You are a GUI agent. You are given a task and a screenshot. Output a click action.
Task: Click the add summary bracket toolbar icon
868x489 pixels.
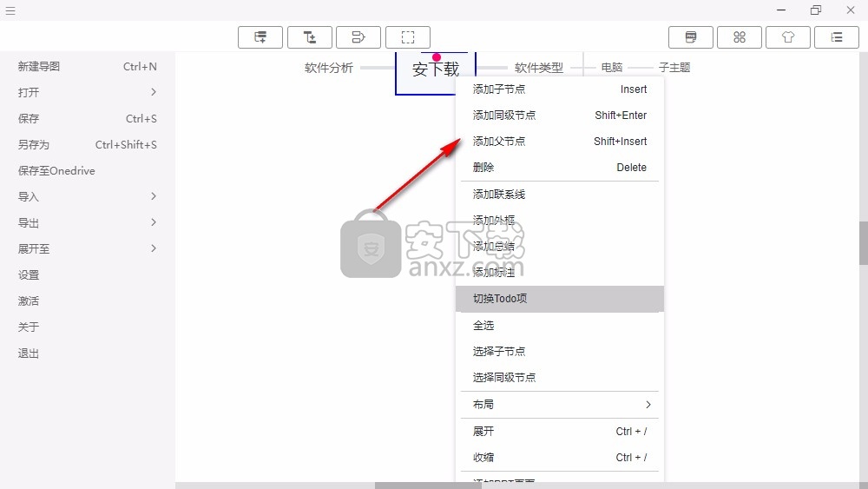click(358, 37)
